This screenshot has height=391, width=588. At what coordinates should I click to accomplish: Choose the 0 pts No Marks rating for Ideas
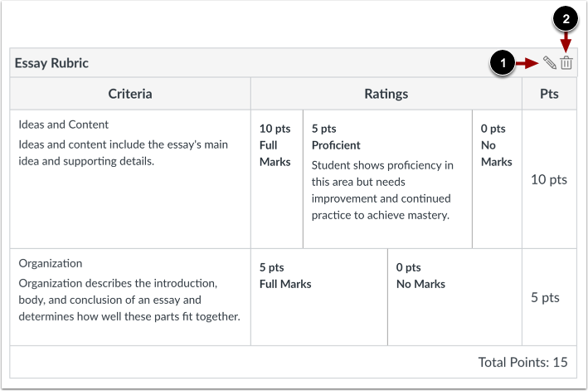pos(497,179)
